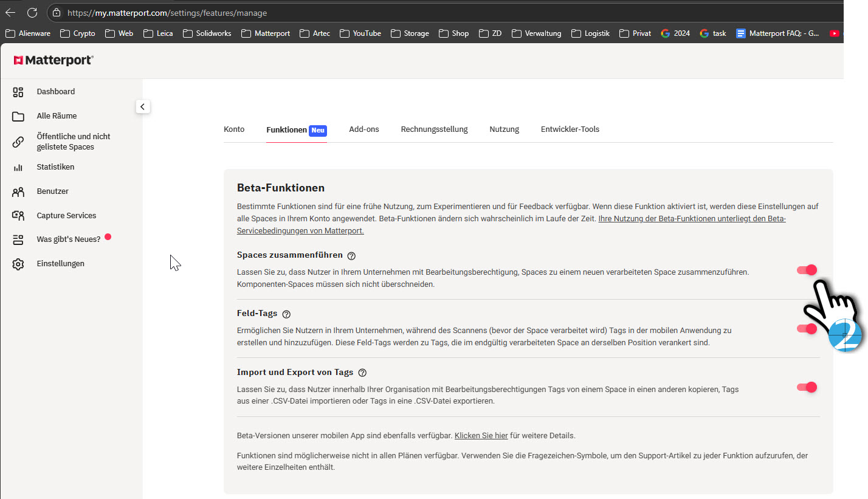868x499 pixels.
Task: Click the 'Beta-Funktionen' heading
Action: click(281, 188)
